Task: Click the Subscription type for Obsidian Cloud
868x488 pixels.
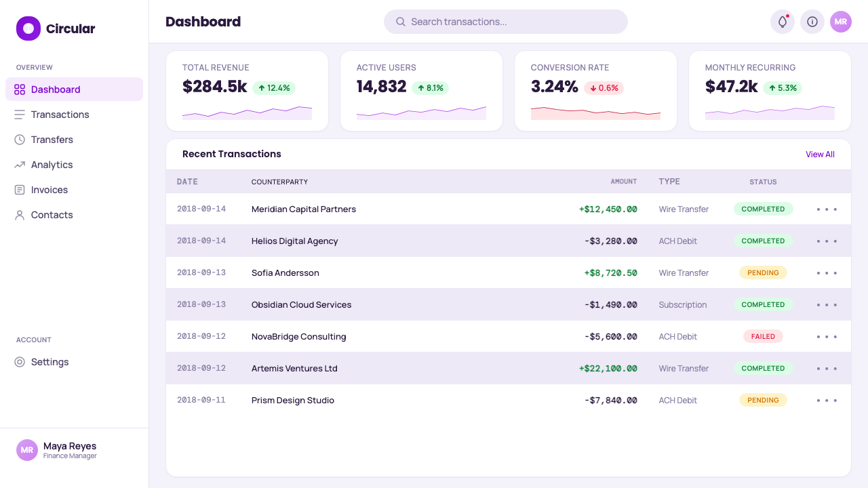Action: coord(683,305)
